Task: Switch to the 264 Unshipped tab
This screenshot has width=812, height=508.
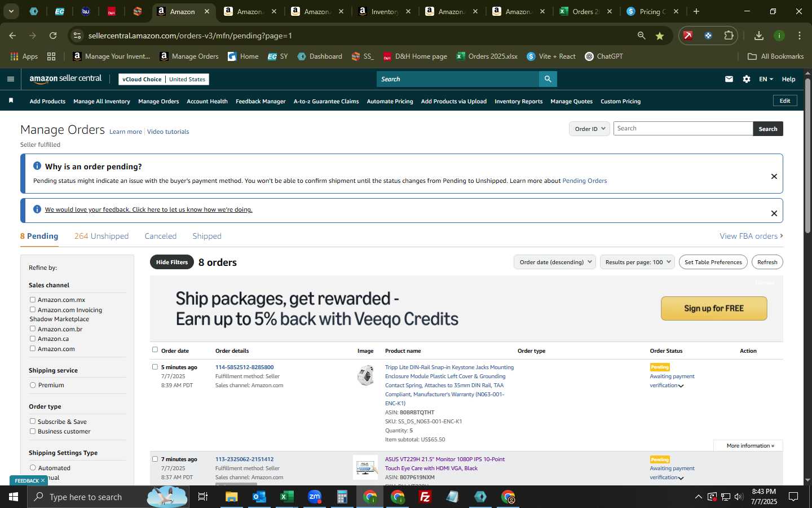Action: pos(101,236)
